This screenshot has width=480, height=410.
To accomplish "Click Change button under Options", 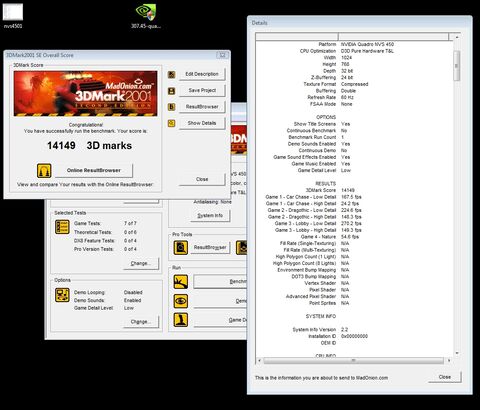I will click(x=141, y=322).
